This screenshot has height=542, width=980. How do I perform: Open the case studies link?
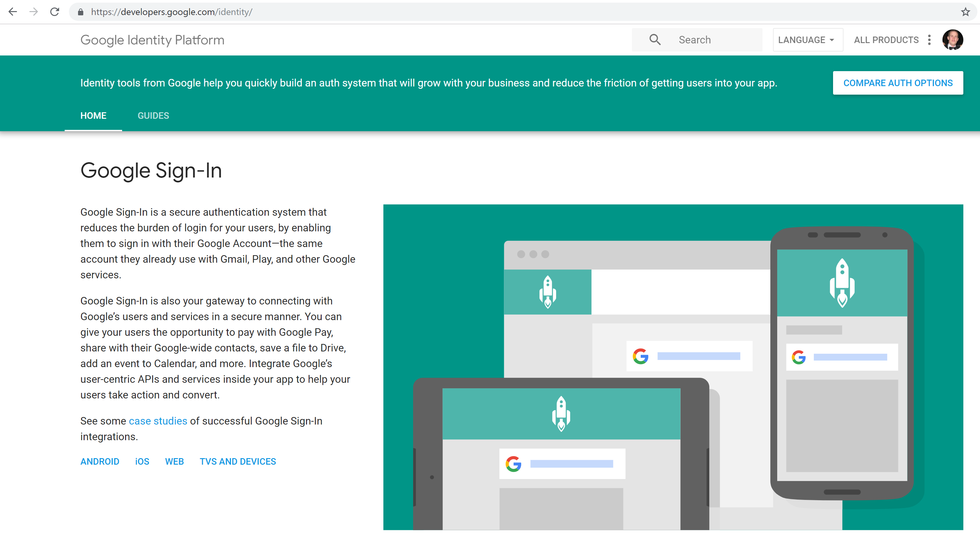click(x=158, y=421)
